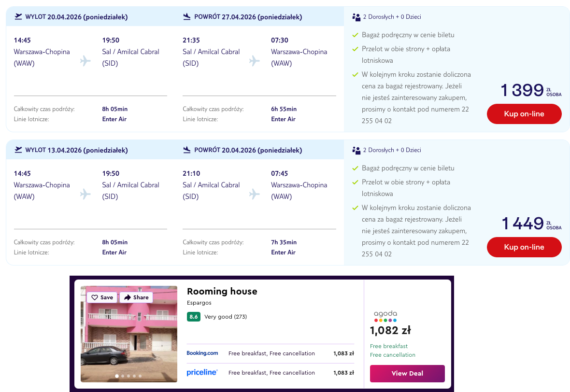This screenshot has height=392, width=570.
Task: Click the takeoff plane icon beside WYLOT 20.04.2026
Action: point(19,17)
